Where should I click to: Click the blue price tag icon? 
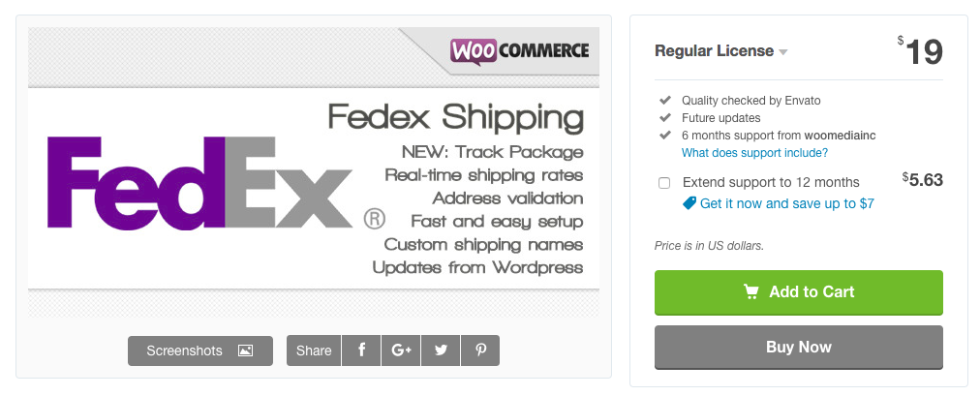click(689, 203)
